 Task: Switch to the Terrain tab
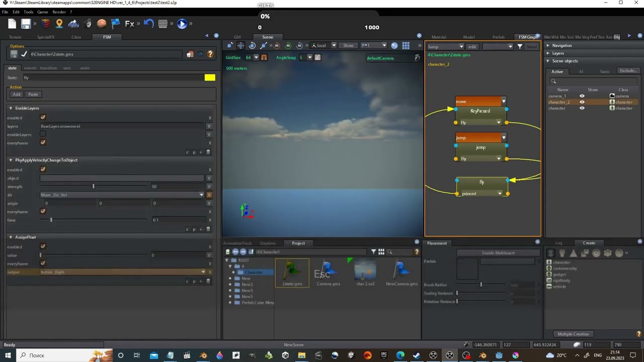click(x=15, y=37)
